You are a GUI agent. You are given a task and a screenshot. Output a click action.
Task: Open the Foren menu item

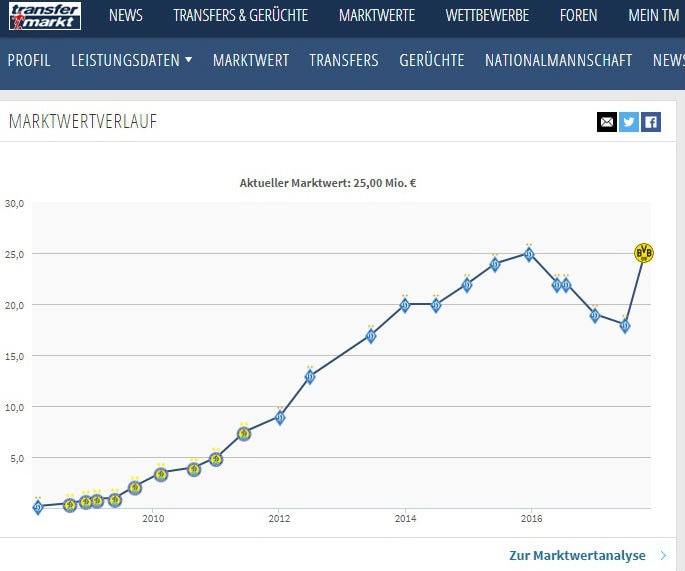coord(578,15)
